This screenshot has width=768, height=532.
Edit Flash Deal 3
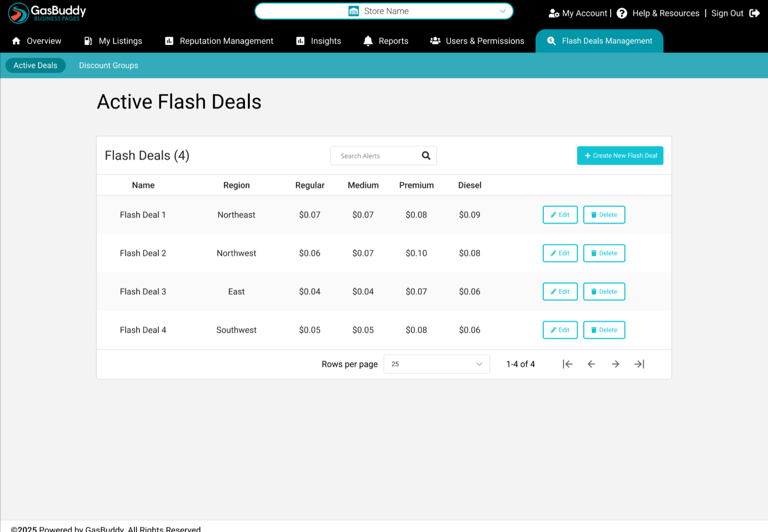[x=560, y=291]
